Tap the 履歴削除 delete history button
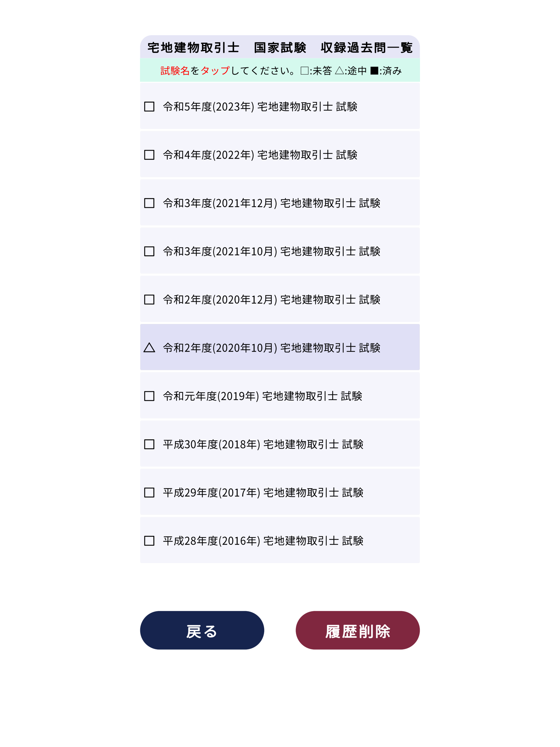This screenshot has height=747, width=560. (x=358, y=631)
